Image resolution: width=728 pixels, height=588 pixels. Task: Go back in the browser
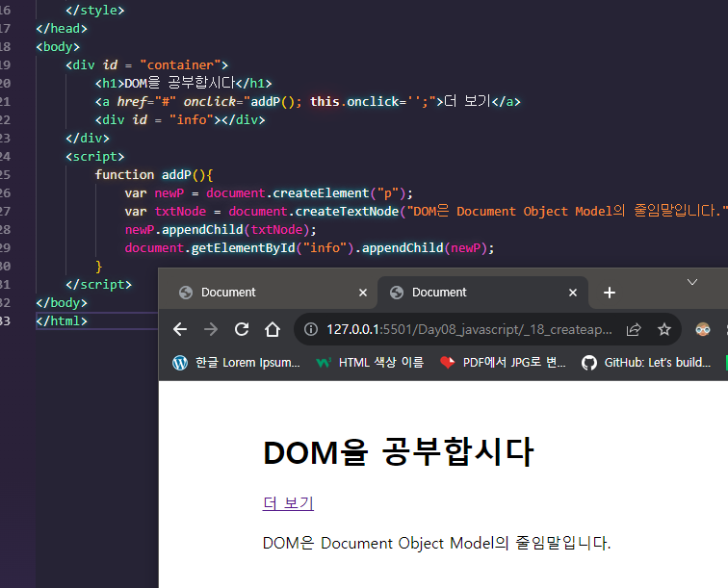coord(180,329)
